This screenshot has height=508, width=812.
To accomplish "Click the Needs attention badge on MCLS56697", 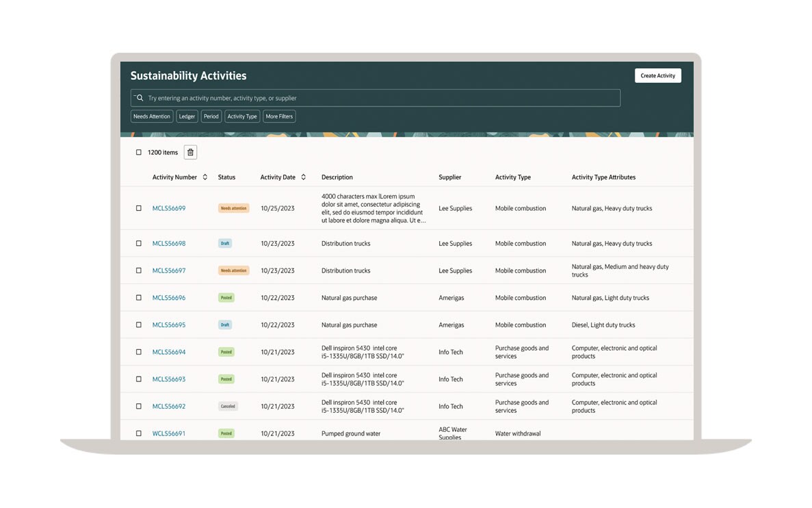I will (x=233, y=270).
